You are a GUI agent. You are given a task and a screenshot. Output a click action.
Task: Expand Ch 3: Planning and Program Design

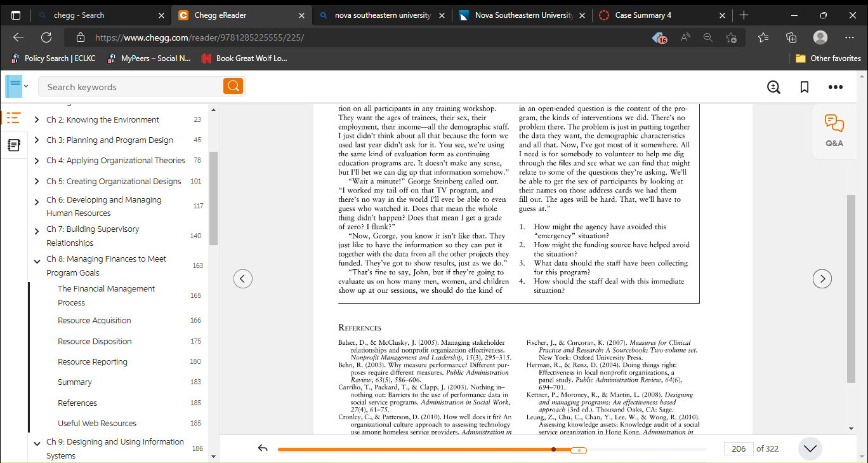(x=37, y=140)
